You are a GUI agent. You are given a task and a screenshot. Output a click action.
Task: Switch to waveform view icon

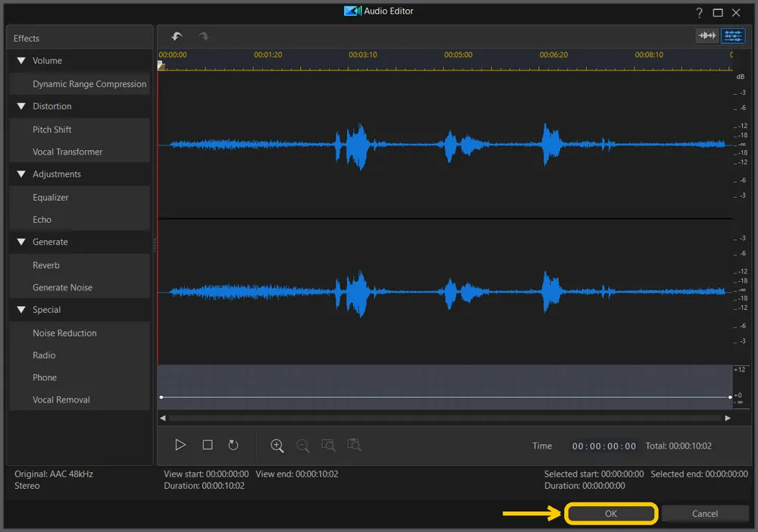coord(707,36)
